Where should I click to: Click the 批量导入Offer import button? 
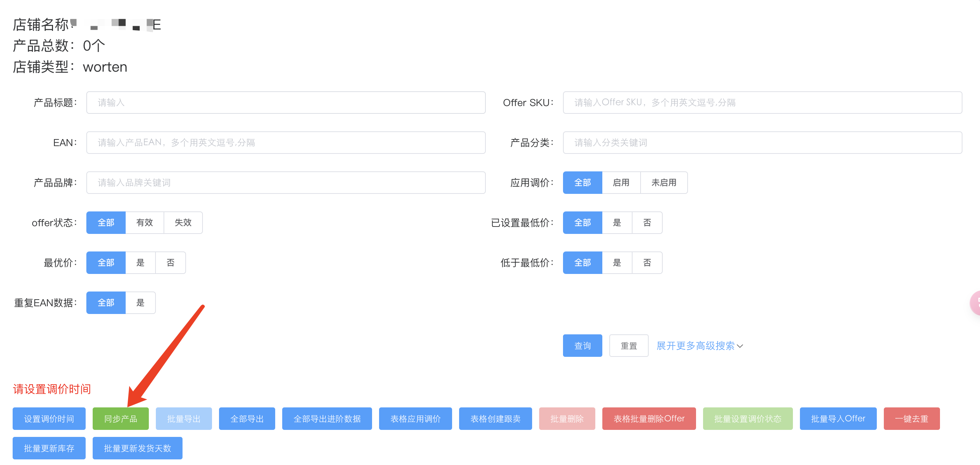[838, 418]
